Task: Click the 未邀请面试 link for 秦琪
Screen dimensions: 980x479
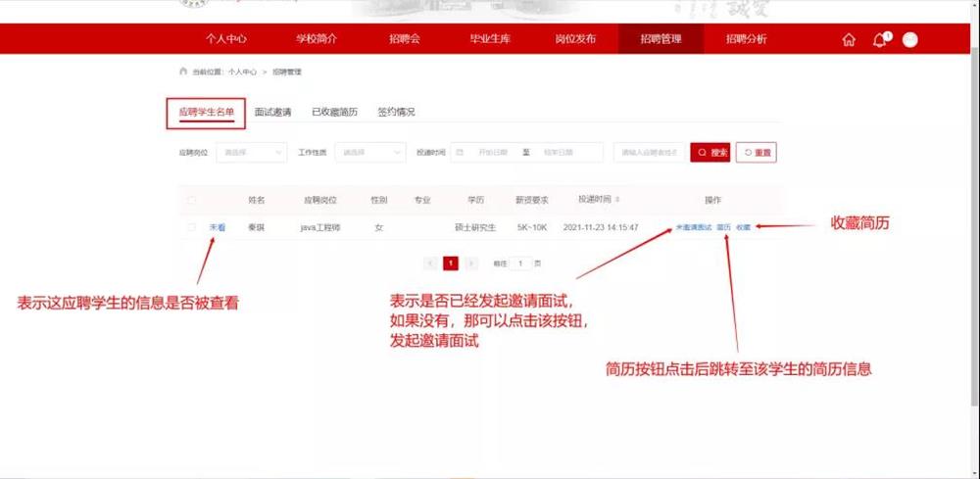Action: pyautogui.click(x=693, y=227)
